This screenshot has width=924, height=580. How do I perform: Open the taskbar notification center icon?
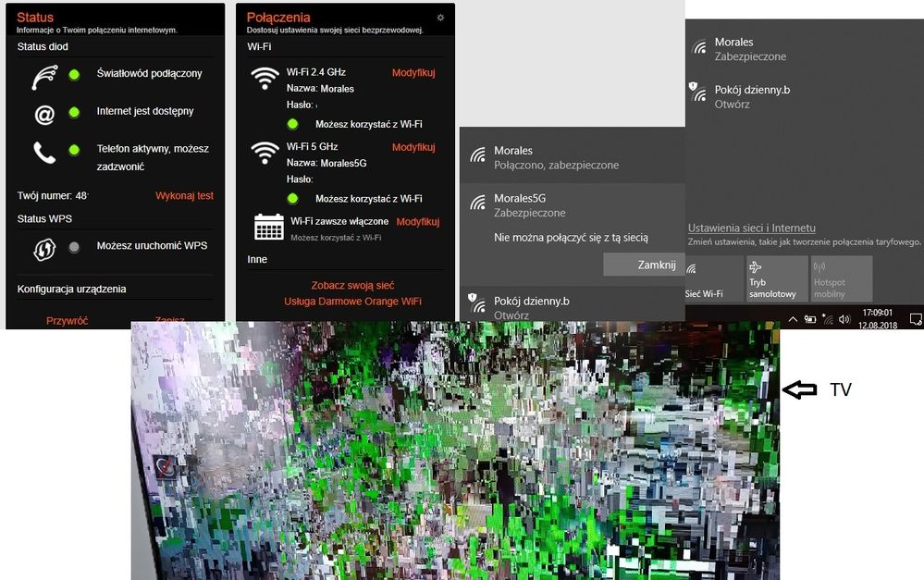pos(916,319)
